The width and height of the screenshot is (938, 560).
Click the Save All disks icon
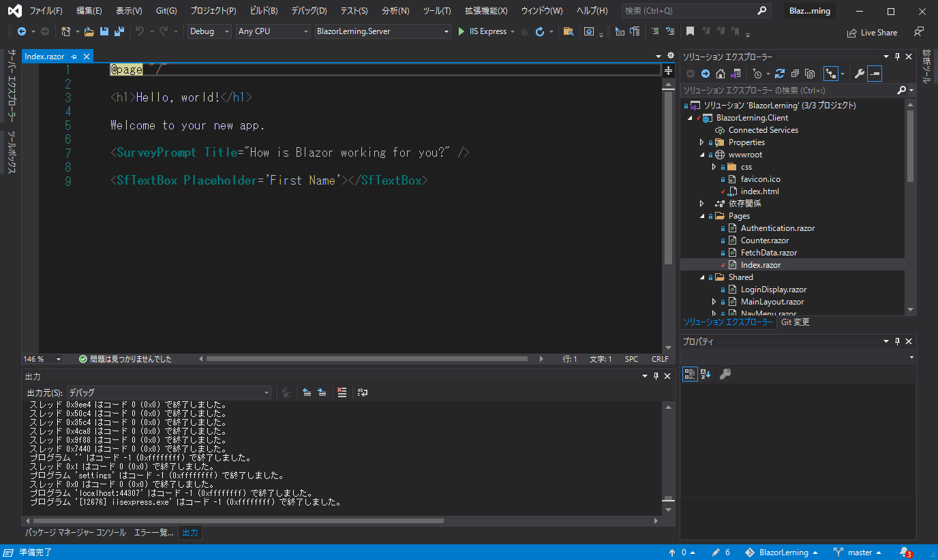pos(119,31)
